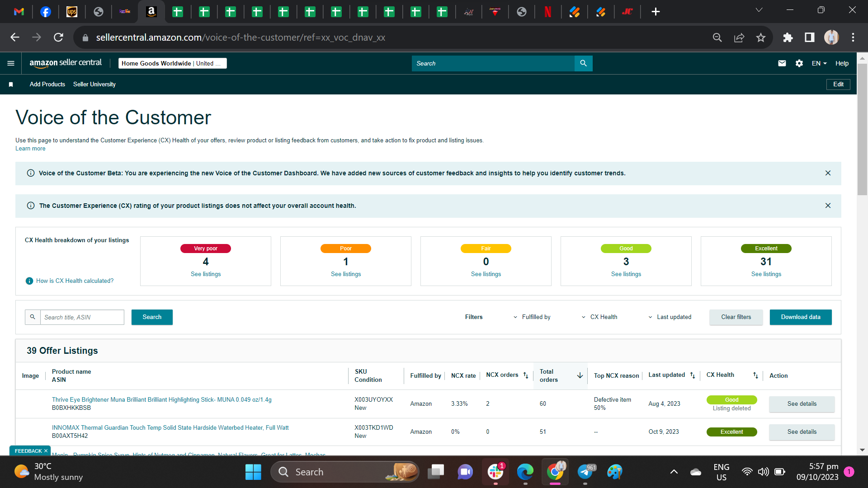
Task: Open the Chrome three-dot menu
Action: [853, 38]
